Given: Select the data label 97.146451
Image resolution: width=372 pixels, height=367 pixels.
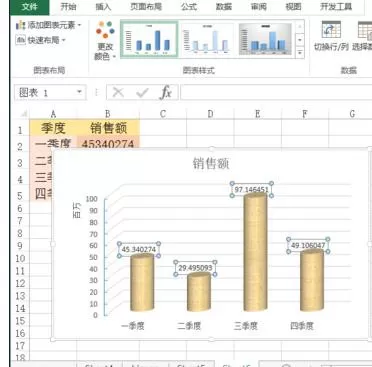Looking at the screenshot, I should pos(252,190).
